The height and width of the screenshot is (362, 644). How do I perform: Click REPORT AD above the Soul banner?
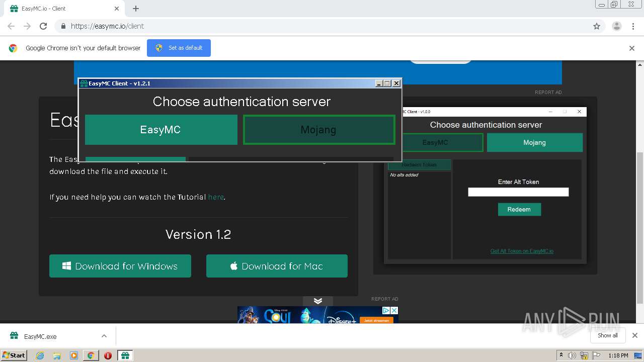pos(385,299)
